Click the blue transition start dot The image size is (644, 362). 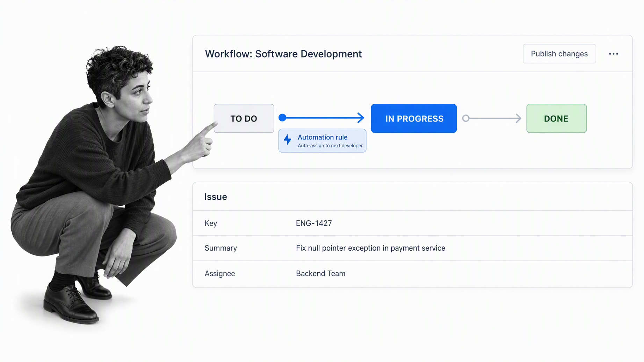point(282,118)
